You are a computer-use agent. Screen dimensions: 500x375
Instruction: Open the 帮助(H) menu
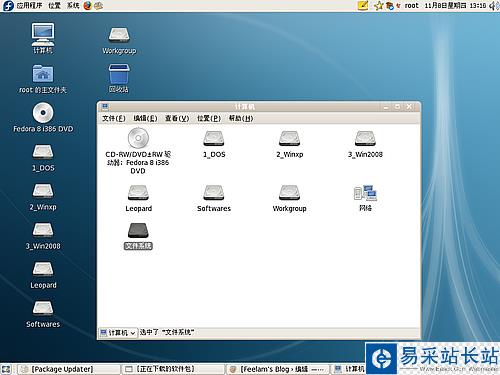click(x=241, y=118)
